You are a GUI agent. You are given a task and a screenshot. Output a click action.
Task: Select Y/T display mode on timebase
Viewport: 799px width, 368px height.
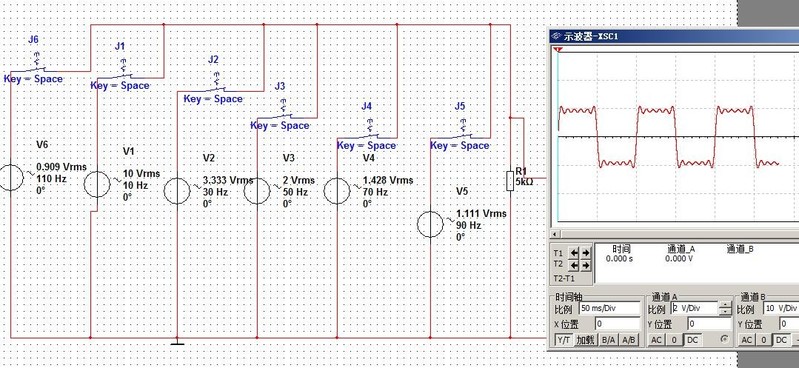coord(564,340)
